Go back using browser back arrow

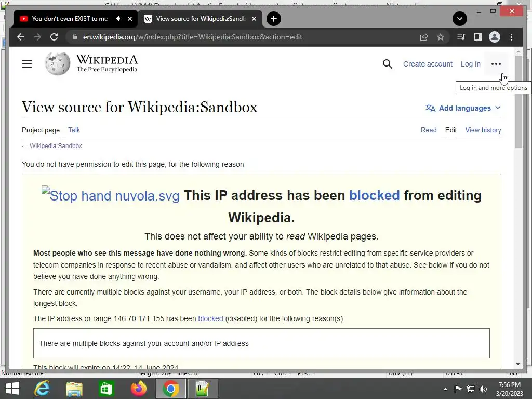(x=21, y=37)
